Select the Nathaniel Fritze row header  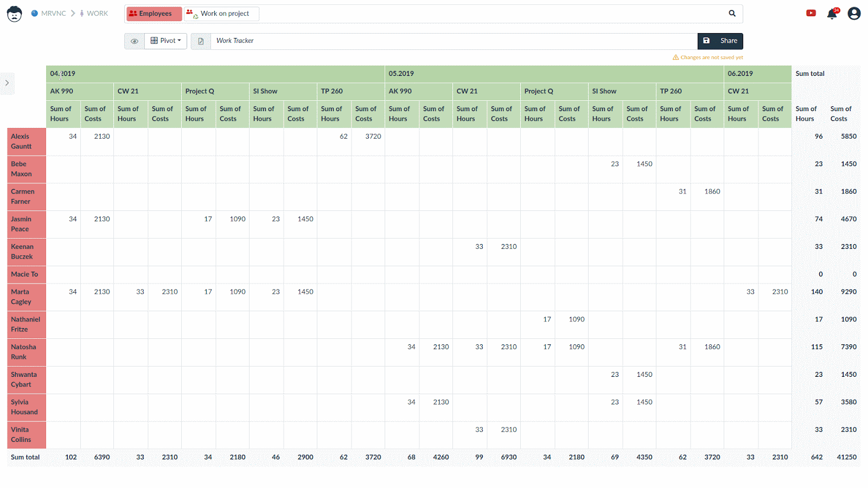tap(27, 325)
